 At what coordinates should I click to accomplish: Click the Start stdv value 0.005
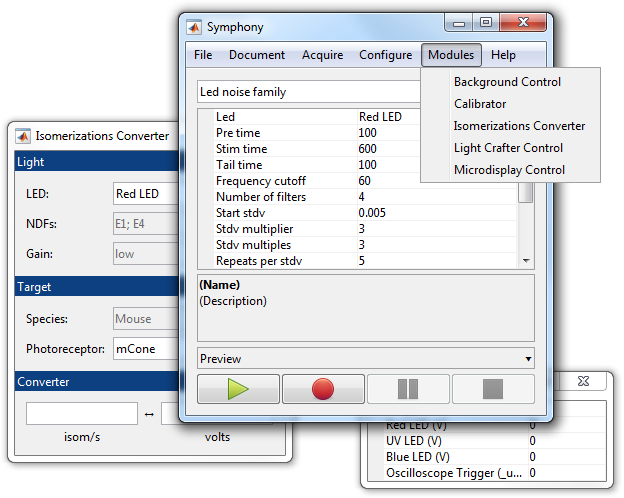pos(435,213)
